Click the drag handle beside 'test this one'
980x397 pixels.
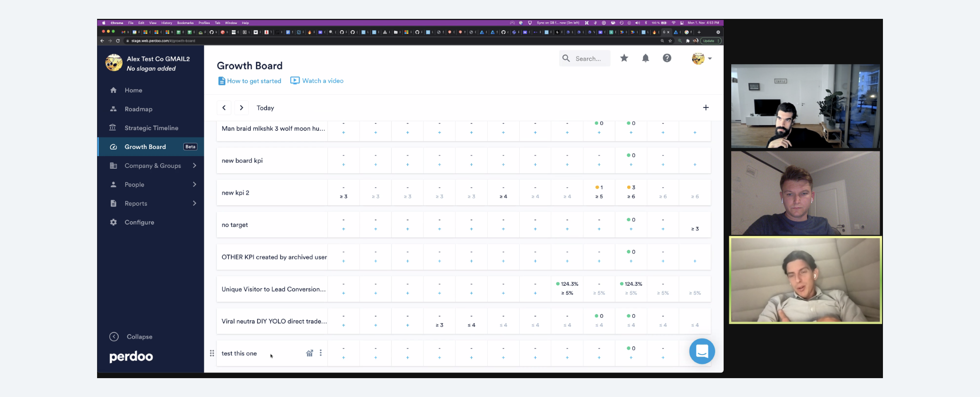[x=212, y=353]
